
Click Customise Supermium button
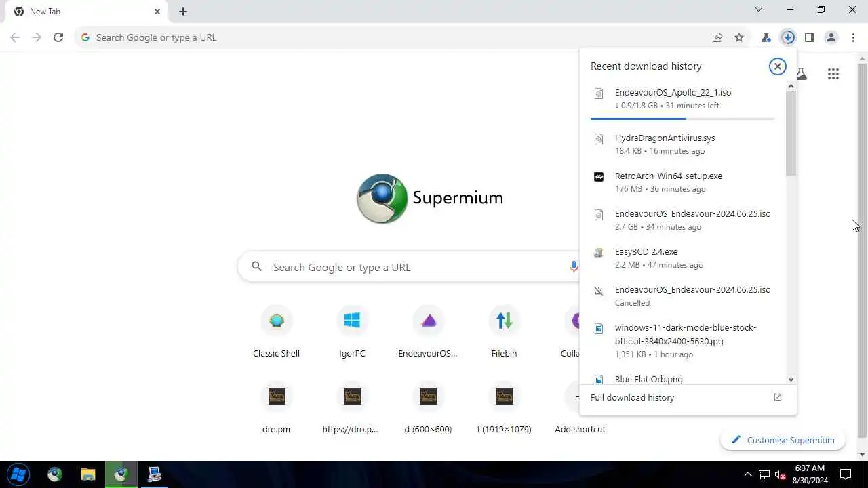pos(783,440)
